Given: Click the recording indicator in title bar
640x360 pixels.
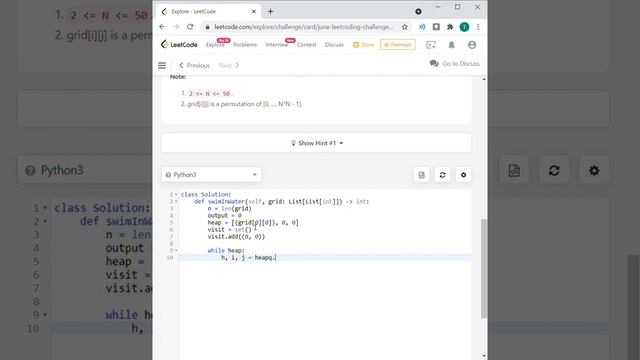Looking at the screenshot, I should (x=418, y=11).
